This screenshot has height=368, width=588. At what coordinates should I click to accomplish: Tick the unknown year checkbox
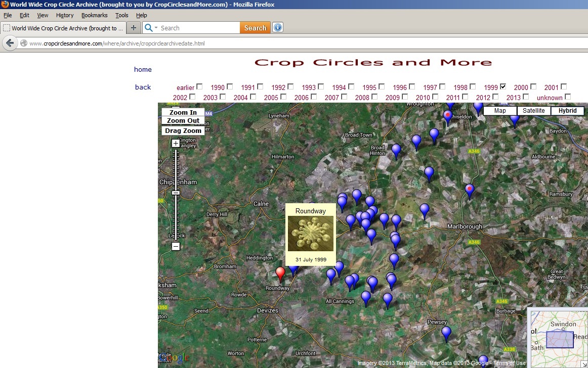pos(568,97)
